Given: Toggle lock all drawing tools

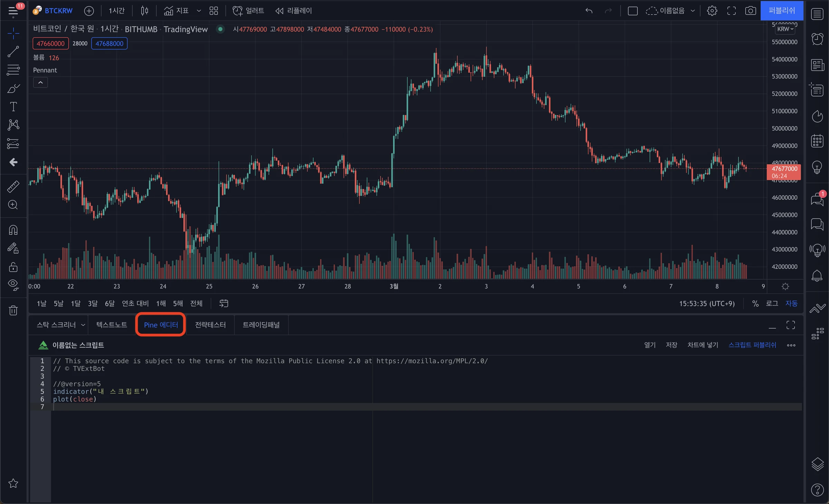Looking at the screenshot, I should (x=13, y=267).
